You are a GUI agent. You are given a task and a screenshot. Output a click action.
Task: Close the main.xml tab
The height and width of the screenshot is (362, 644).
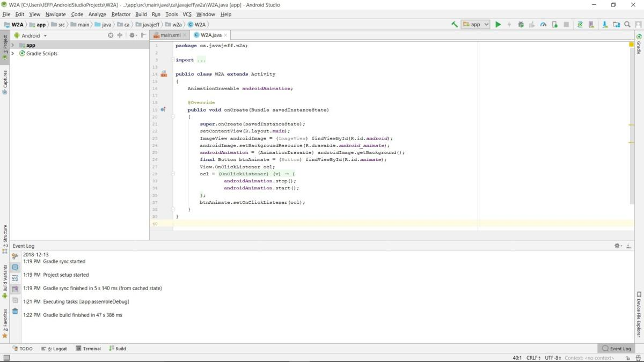[x=185, y=35]
